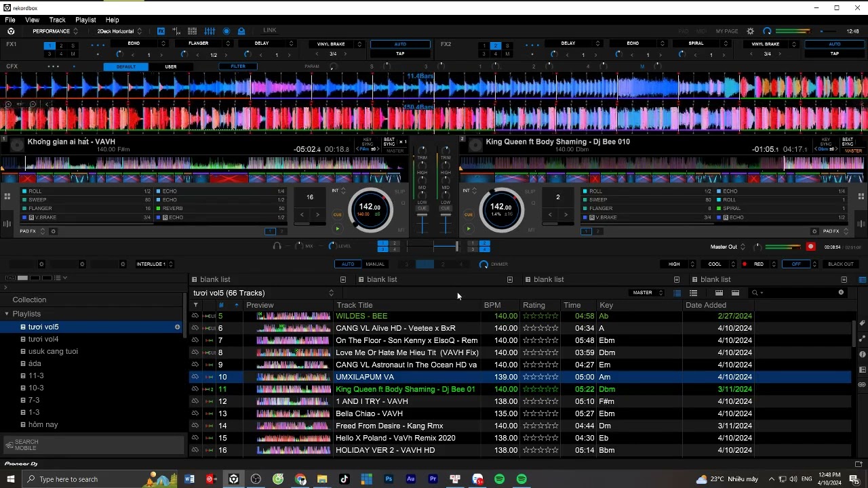This screenshot has width=868, height=488.
Task: Select the usuk cang tuoi playlist
Action: tap(53, 351)
